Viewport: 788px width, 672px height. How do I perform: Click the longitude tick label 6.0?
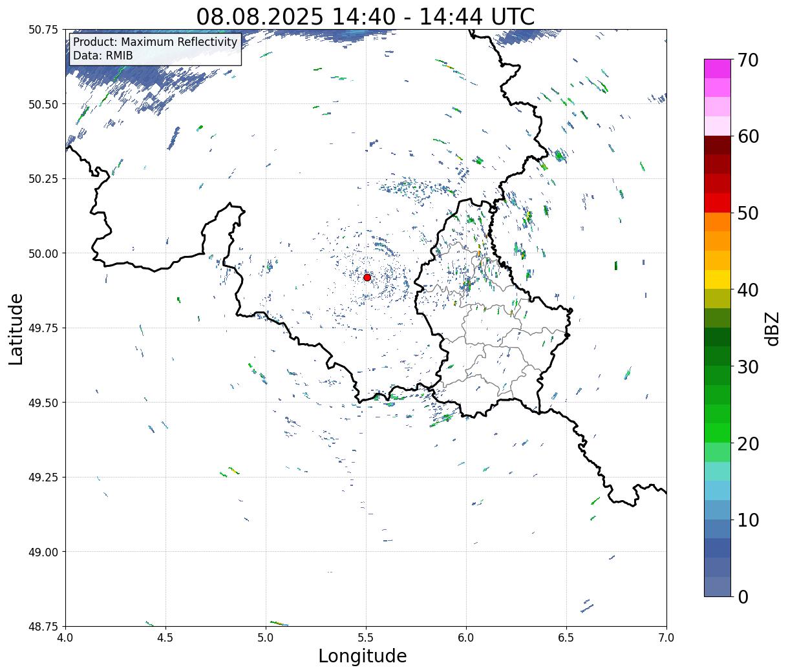pos(466,638)
